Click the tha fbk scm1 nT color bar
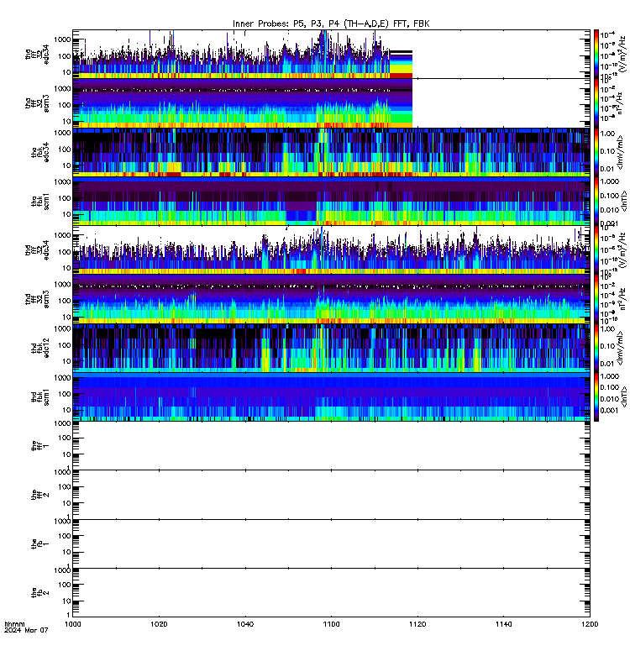This screenshot has height=672, width=630. pyautogui.click(x=596, y=201)
